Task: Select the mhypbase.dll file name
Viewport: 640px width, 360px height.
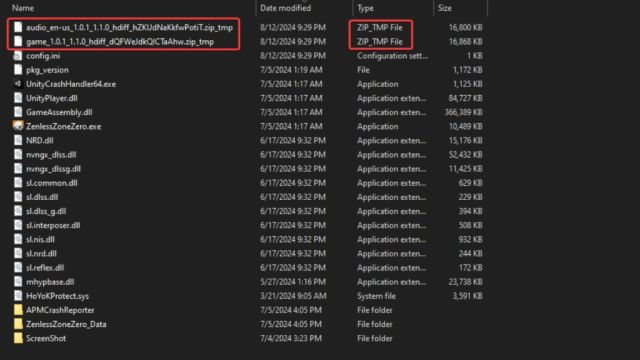Action: coord(50,282)
